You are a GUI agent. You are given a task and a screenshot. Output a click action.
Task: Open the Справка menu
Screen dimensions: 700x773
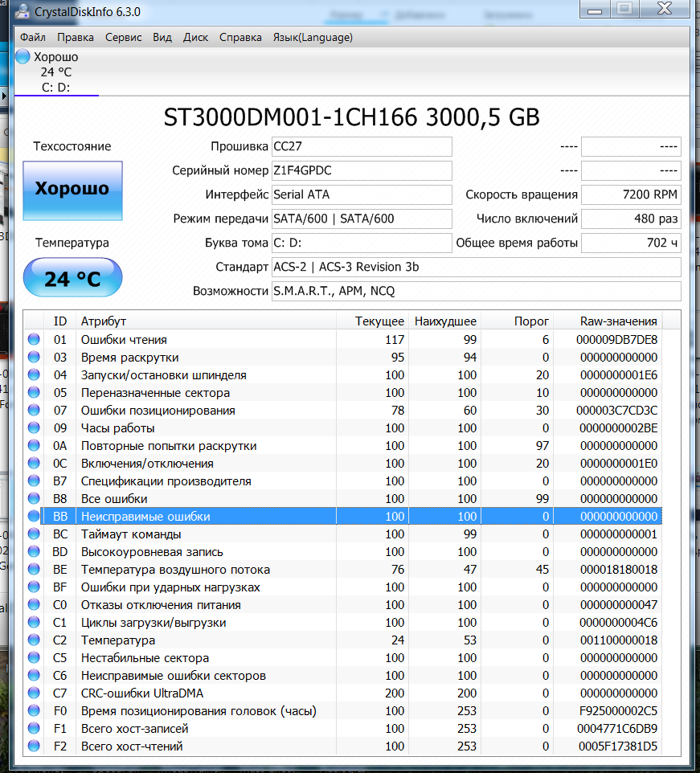click(240, 38)
